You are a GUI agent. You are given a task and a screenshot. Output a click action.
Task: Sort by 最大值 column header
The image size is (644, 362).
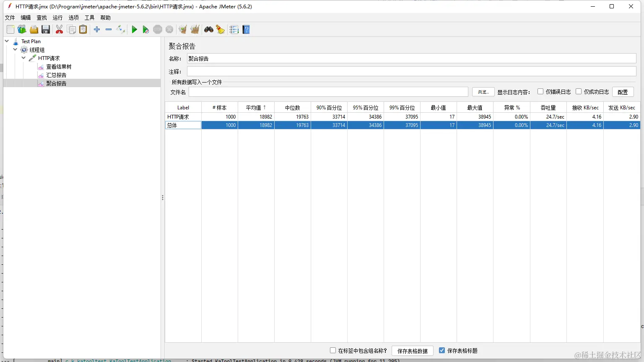coord(475,108)
